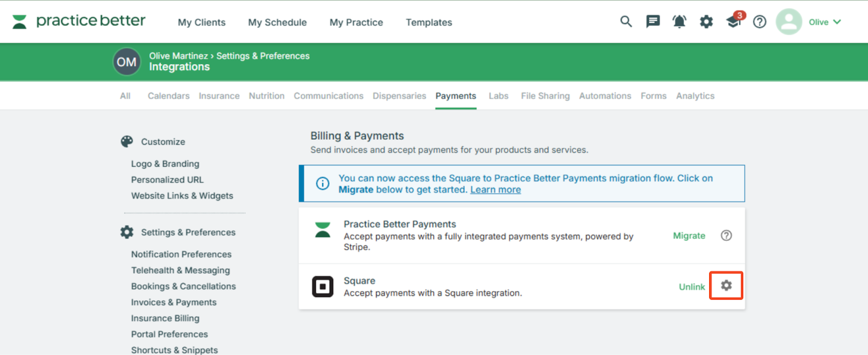Screen dimensions: 868x355
Task: Switch to the Nutrition tab
Action: click(x=266, y=96)
